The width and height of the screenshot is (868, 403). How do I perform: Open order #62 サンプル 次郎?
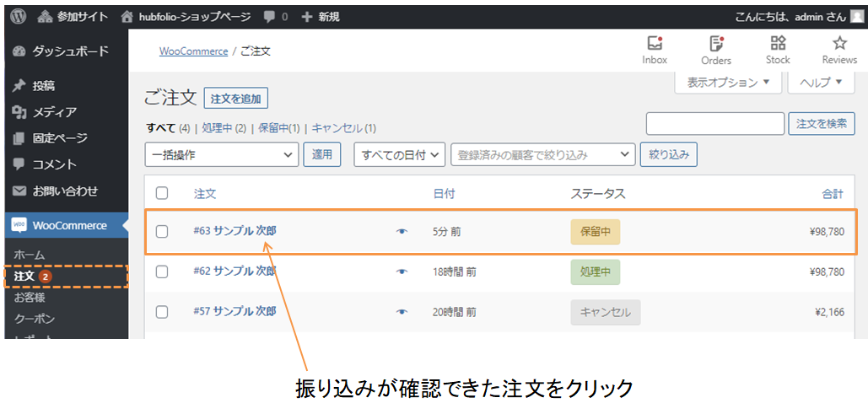235,271
